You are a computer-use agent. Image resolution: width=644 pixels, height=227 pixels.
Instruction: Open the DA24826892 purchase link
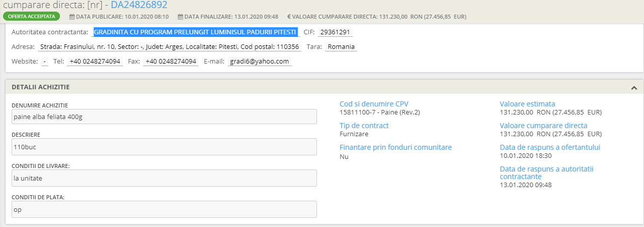[139, 5]
